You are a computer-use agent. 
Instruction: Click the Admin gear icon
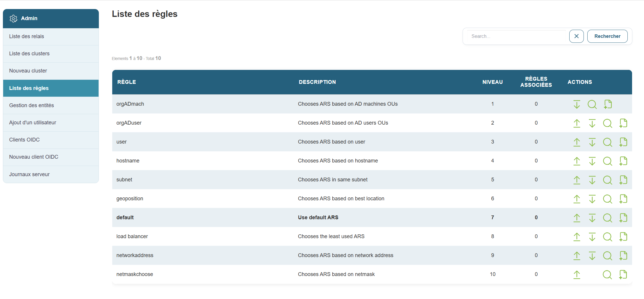tap(13, 19)
